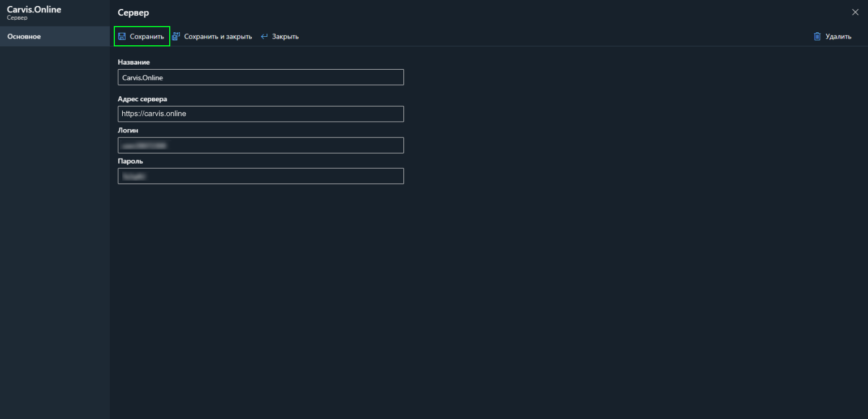This screenshot has height=419, width=868.
Task: Focus the "Название" field containing Carvis.Online
Action: pyautogui.click(x=260, y=78)
